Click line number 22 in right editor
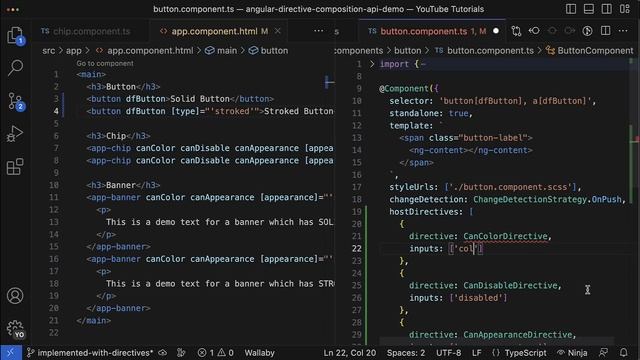 pos(356,249)
